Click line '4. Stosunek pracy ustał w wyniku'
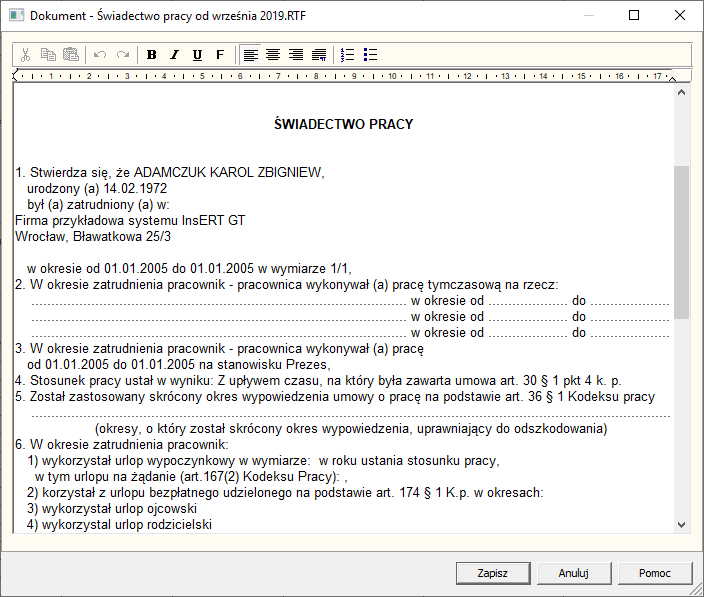The width and height of the screenshot is (704, 597). [x=318, y=381]
